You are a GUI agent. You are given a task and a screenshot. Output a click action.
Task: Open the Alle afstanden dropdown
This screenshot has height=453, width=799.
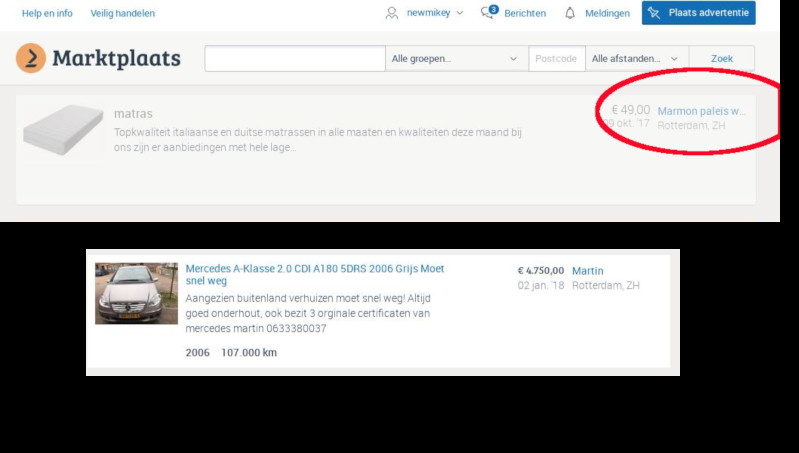[x=635, y=59]
